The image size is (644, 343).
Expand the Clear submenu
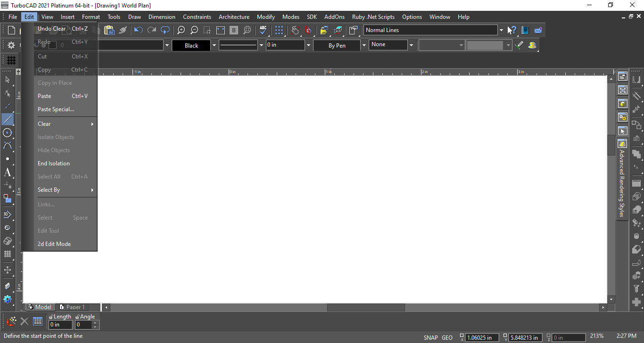pos(66,124)
